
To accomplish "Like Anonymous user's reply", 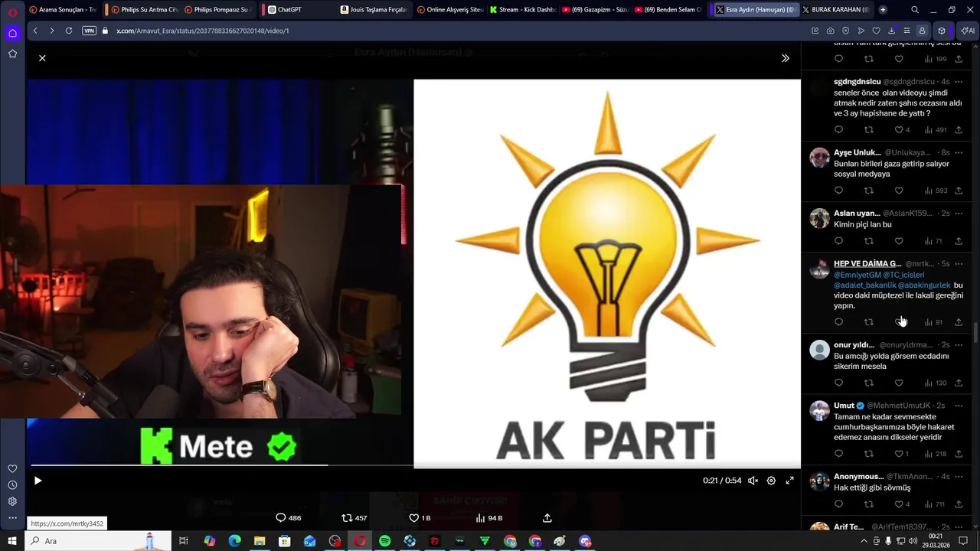I will 902,504.
